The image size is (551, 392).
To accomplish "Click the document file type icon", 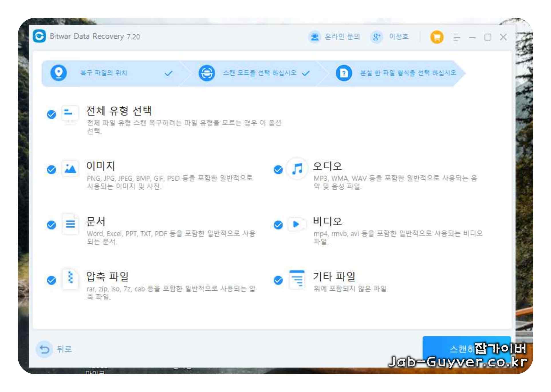I will 70,224.
